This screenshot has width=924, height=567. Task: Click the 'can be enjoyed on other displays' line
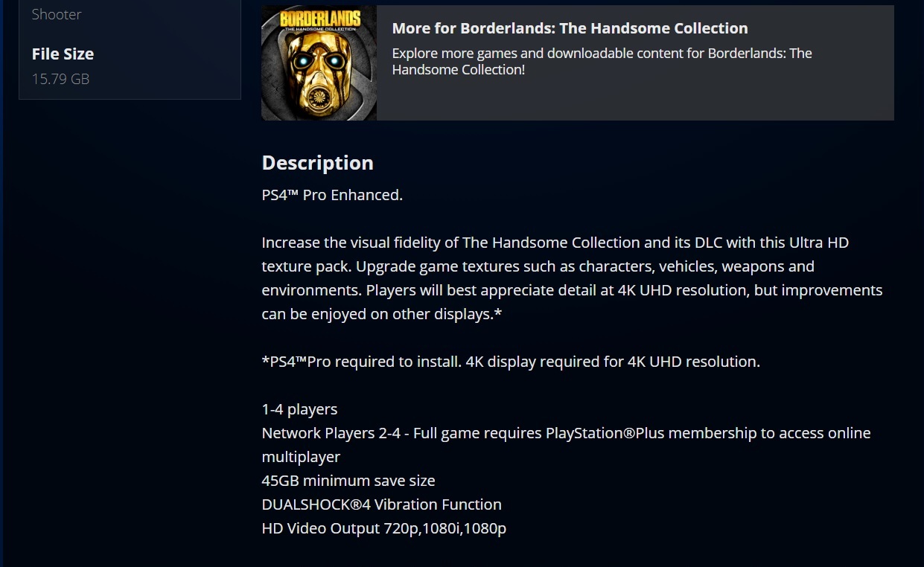(x=381, y=314)
